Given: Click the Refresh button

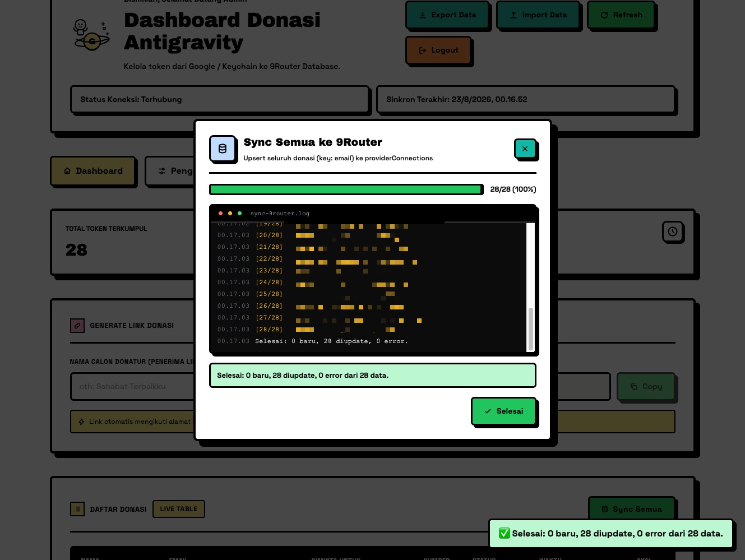Looking at the screenshot, I should coord(621,15).
